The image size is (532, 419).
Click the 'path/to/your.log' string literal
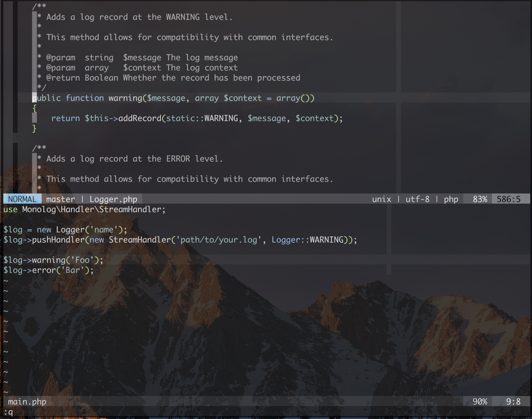pos(219,240)
